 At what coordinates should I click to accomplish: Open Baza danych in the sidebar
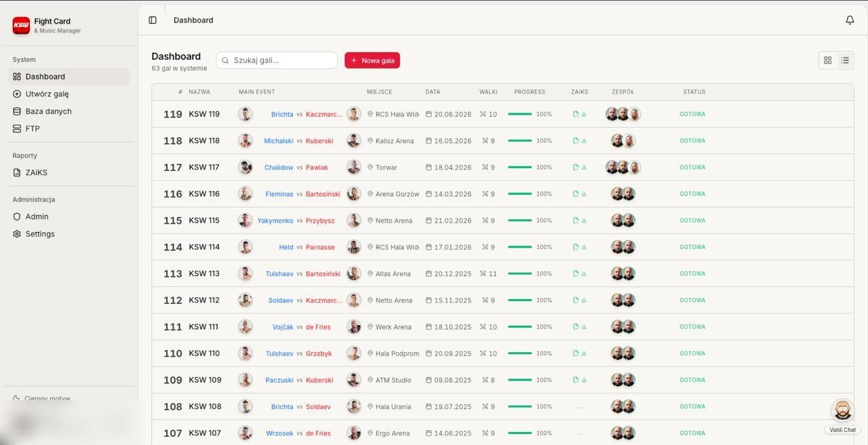[68, 111]
